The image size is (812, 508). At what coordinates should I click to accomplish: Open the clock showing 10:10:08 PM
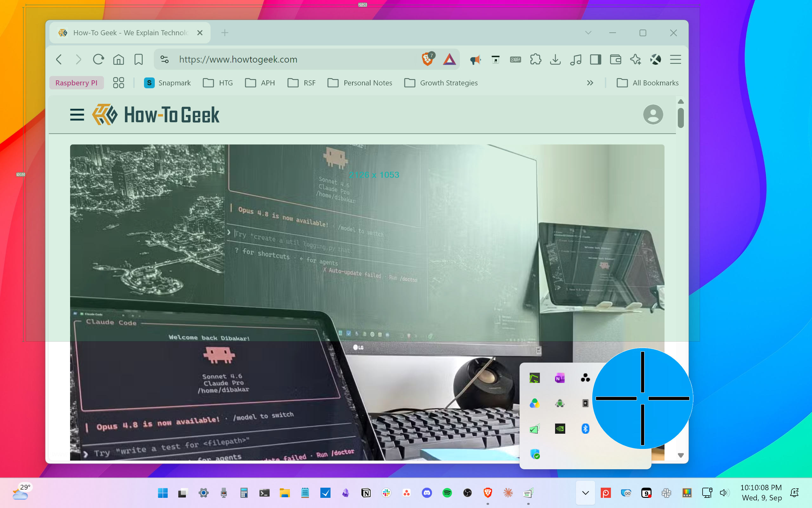pyautogui.click(x=761, y=492)
